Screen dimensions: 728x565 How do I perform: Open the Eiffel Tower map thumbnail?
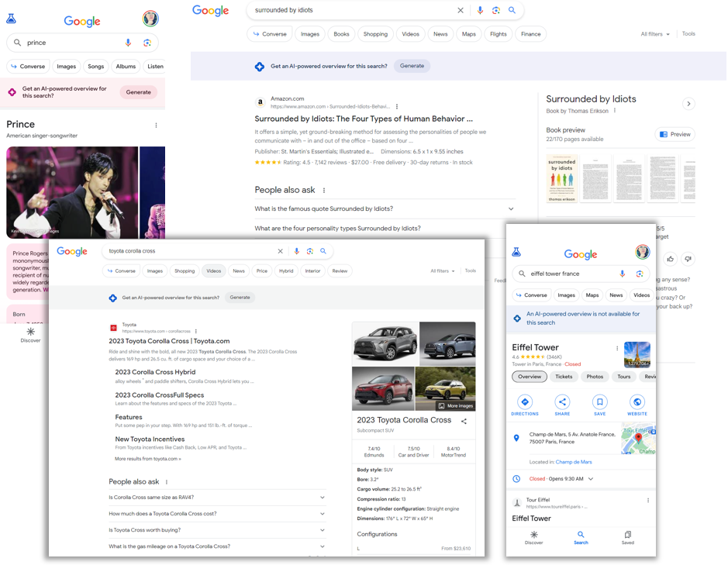pyautogui.click(x=638, y=439)
